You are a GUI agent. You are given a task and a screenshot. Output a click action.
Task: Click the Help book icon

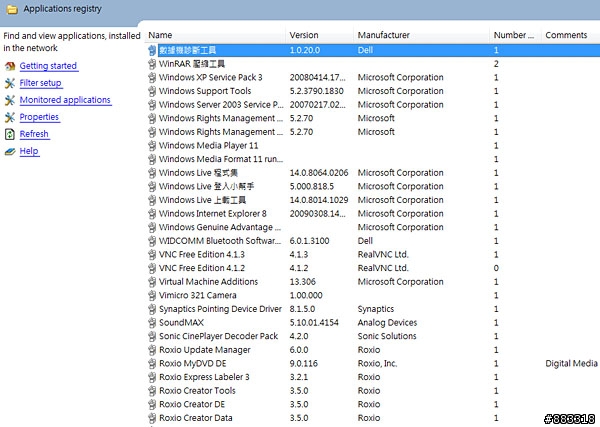pyautogui.click(x=10, y=152)
